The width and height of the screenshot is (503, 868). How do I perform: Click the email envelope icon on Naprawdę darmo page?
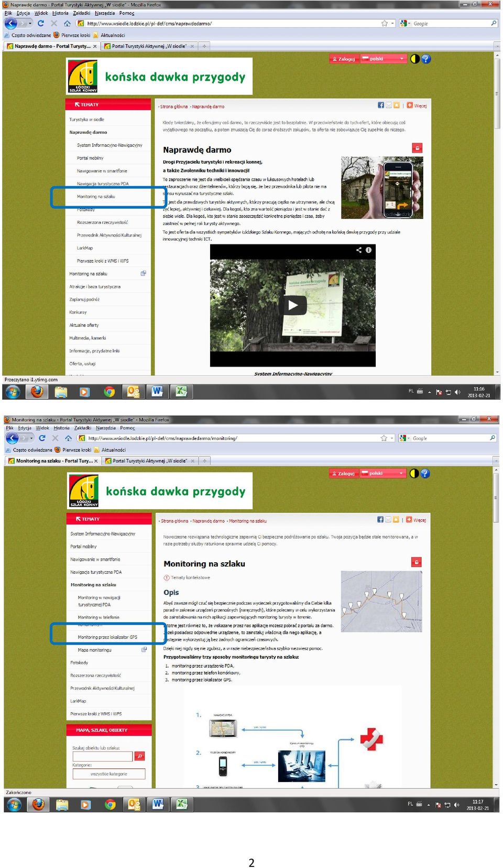pos(389,105)
